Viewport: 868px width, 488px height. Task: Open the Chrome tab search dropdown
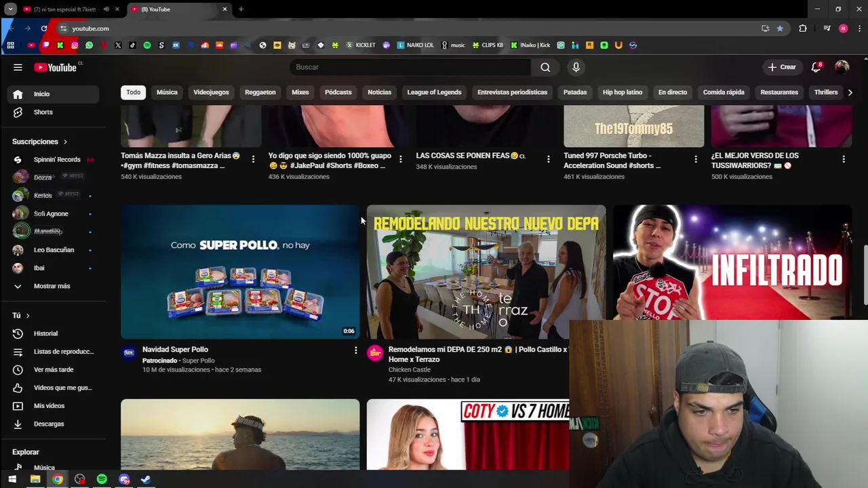click(x=10, y=9)
